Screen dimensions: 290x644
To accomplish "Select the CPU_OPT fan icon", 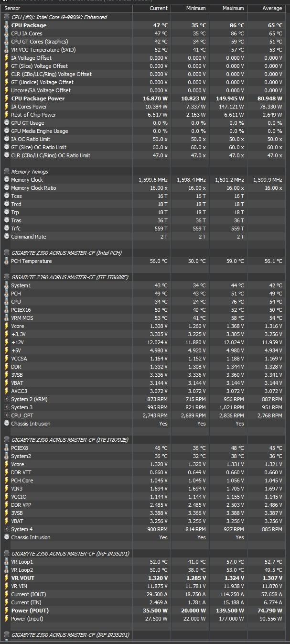I will click(6, 415).
